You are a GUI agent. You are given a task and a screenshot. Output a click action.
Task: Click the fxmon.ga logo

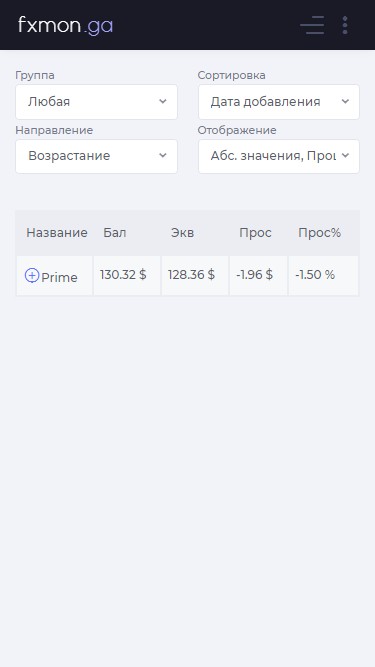point(65,25)
